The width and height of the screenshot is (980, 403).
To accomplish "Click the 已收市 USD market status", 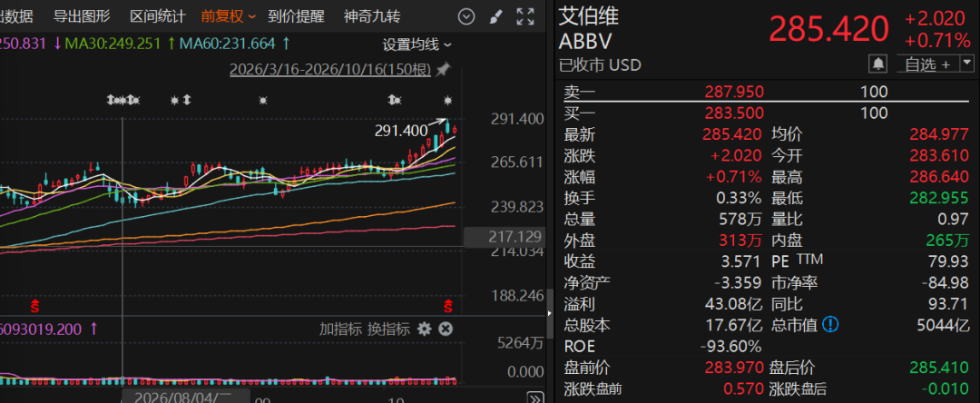I will (x=600, y=65).
